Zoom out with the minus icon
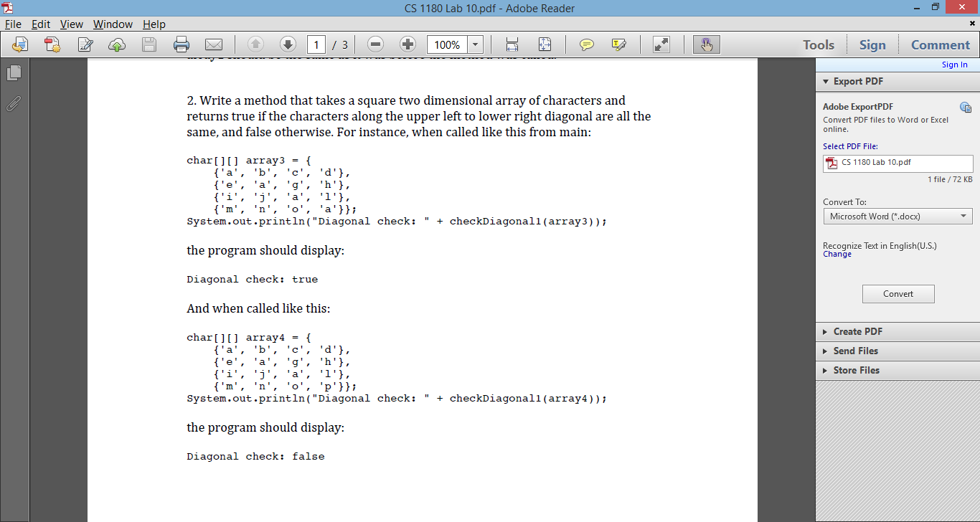 tap(374, 44)
